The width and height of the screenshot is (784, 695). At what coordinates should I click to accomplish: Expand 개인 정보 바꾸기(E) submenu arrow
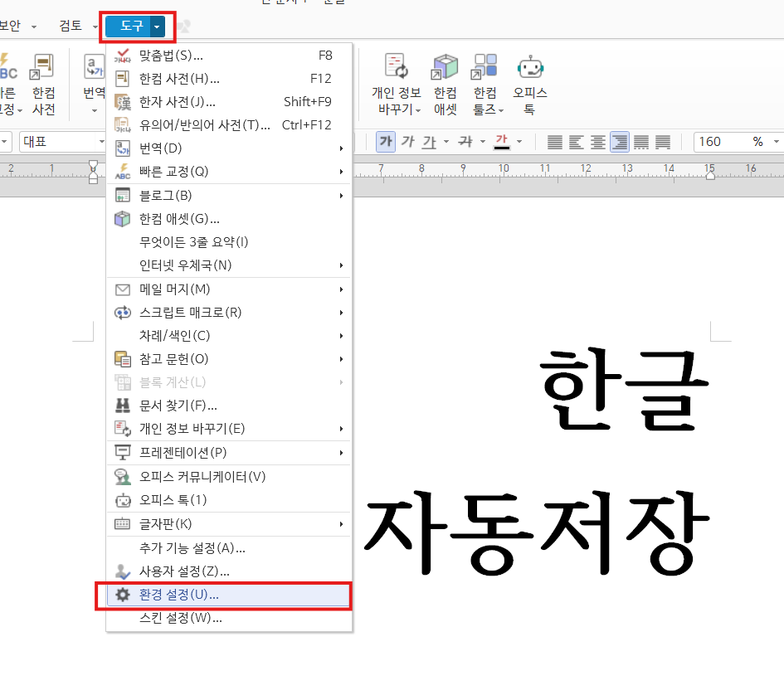coord(341,429)
